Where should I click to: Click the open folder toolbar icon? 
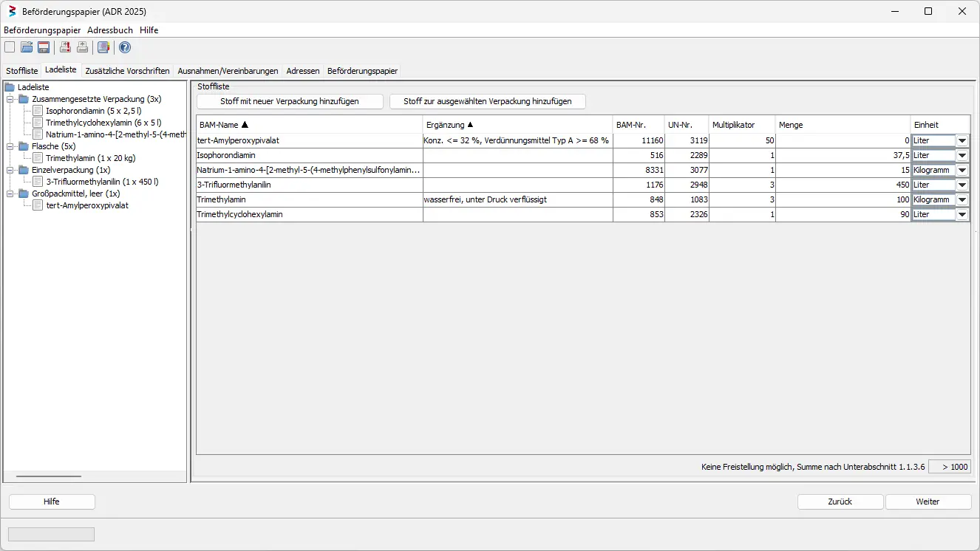(27, 47)
